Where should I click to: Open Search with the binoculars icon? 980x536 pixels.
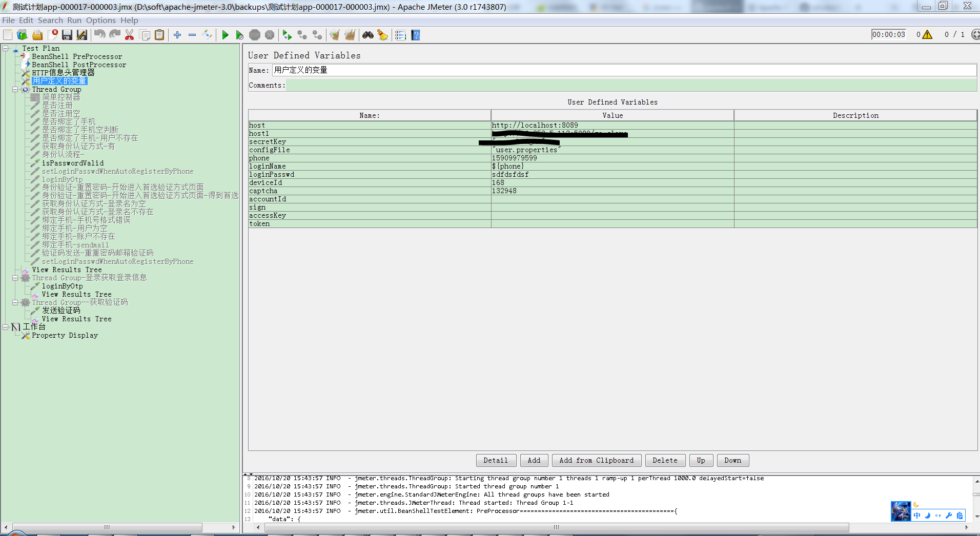368,35
